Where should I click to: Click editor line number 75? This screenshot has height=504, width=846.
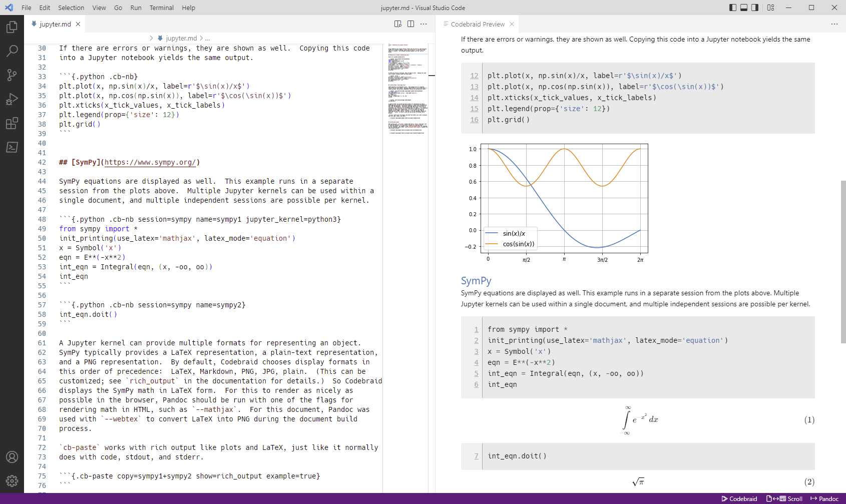pyautogui.click(x=42, y=476)
